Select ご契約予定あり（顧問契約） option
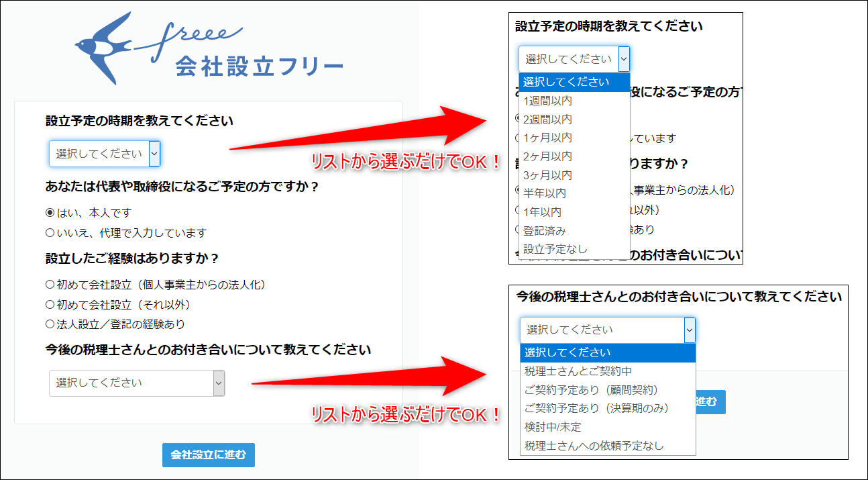 tap(591, 389)
